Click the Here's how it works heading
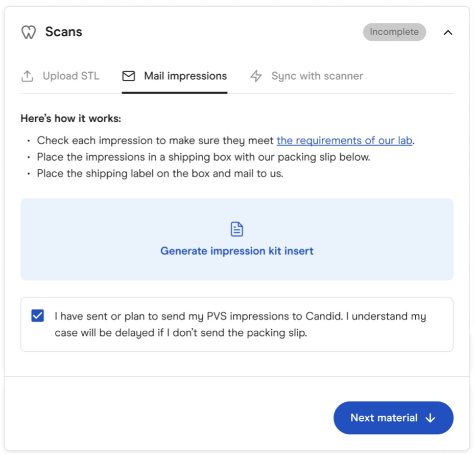476x454 pixels. coord(70,119)
